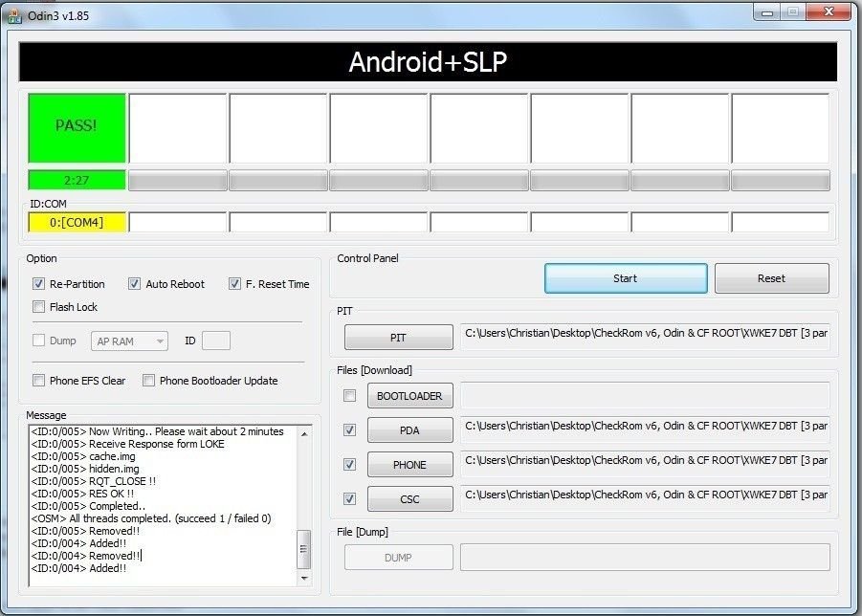862x616 pixels.
Task: Select a PHONE modem file
Action: tap(409, 465)
